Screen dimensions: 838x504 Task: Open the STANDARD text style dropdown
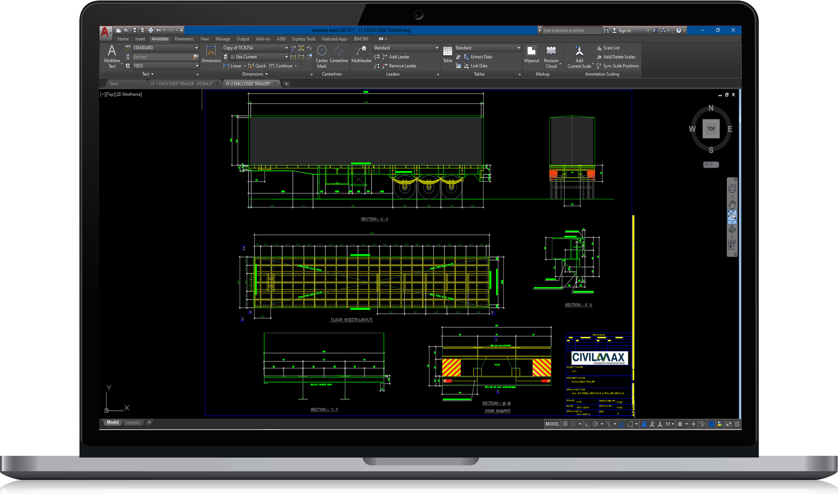pyautogui.click(x=197, y=48)
